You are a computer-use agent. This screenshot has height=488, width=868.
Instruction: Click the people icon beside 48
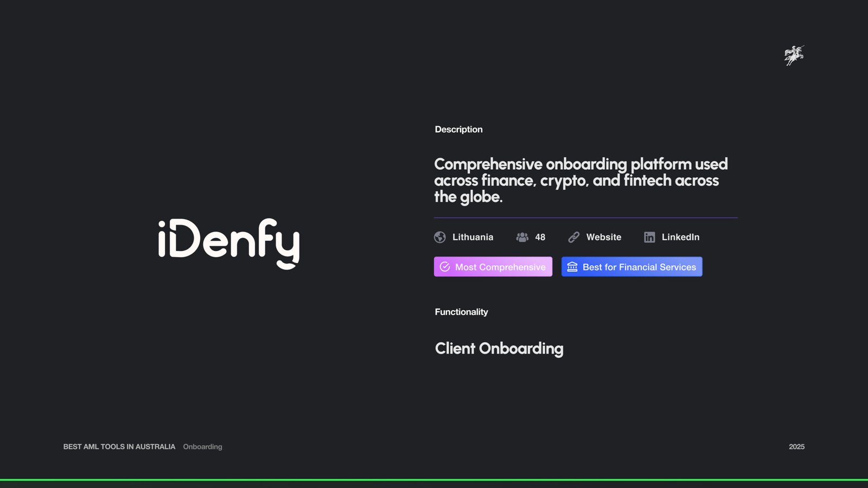[x=522, y=237]
